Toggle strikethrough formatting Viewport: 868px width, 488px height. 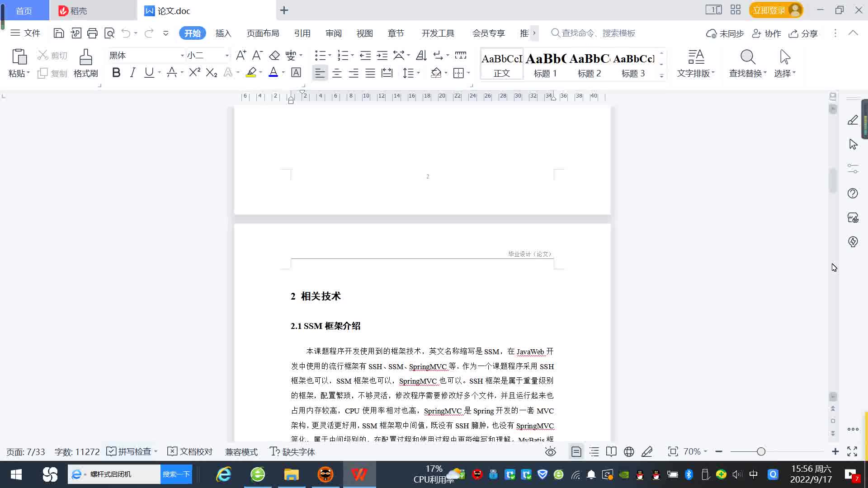pos(171,72)
